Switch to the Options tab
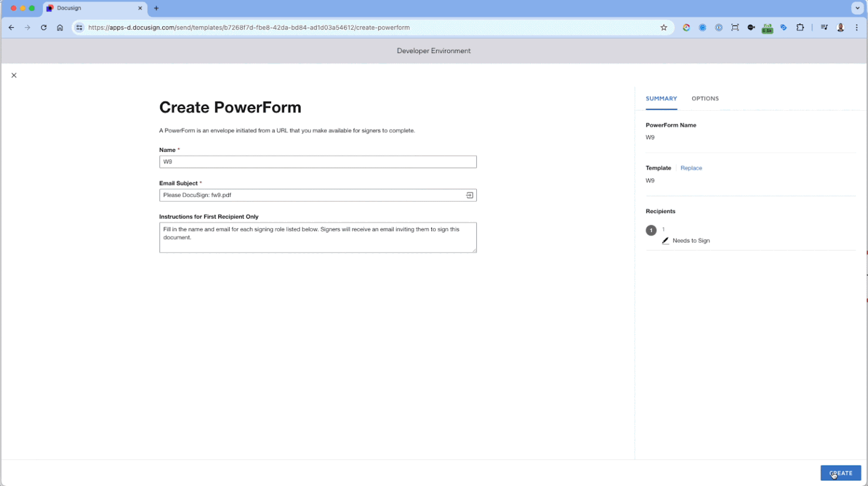 pos(705,98)
